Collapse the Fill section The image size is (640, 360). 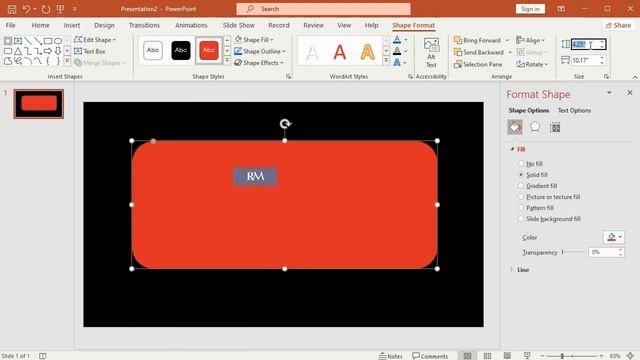518,149
